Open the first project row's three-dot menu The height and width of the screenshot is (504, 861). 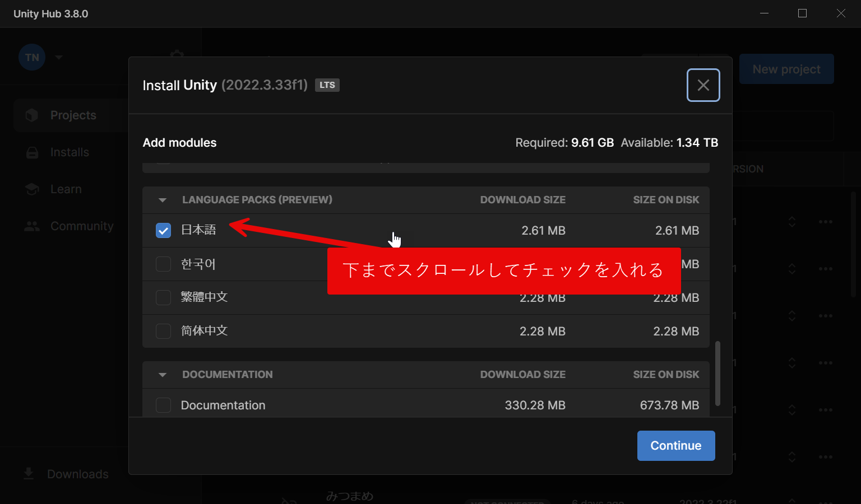(x=825, y=222)
